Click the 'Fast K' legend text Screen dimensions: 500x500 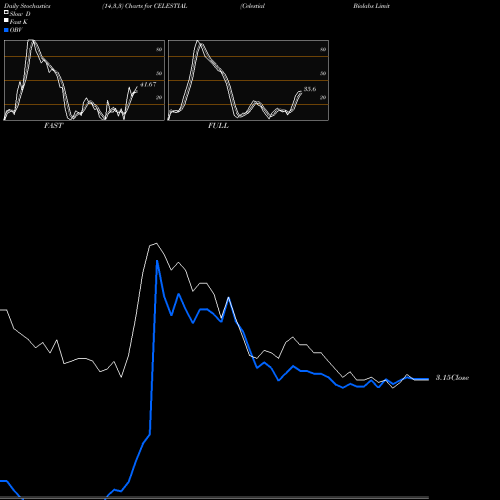point(19,22)
